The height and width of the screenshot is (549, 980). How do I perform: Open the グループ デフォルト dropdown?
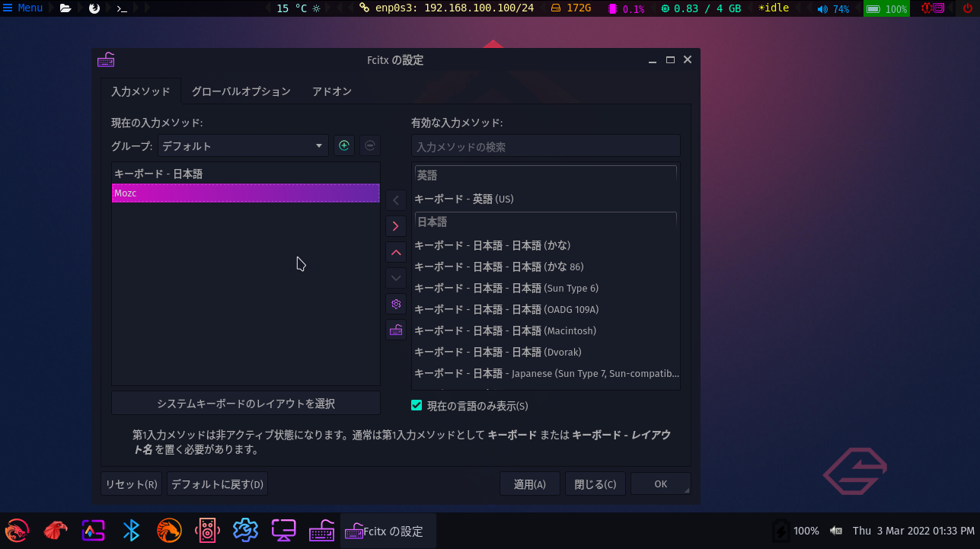243,145
